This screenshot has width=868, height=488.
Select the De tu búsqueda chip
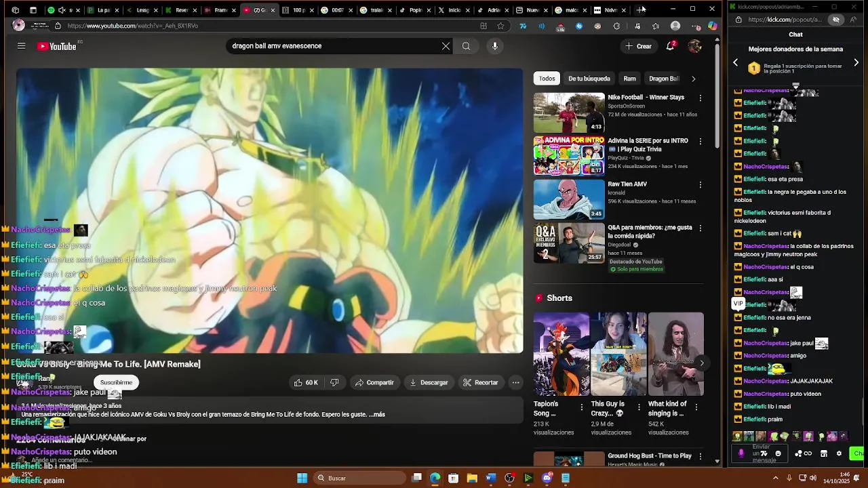coord(589,79)
